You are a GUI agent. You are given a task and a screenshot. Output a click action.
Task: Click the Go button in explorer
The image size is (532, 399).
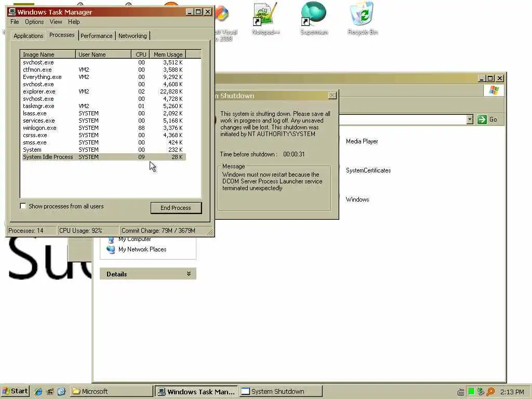487,119
